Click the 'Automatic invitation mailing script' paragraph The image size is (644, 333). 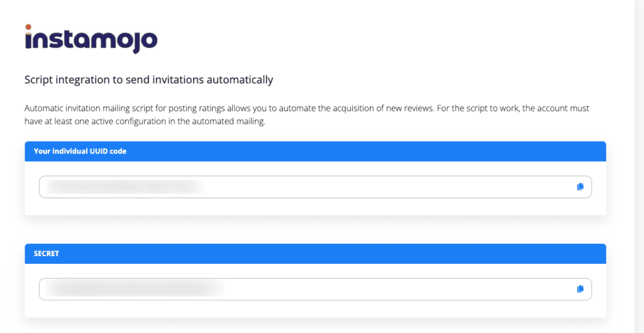[252, 108]
